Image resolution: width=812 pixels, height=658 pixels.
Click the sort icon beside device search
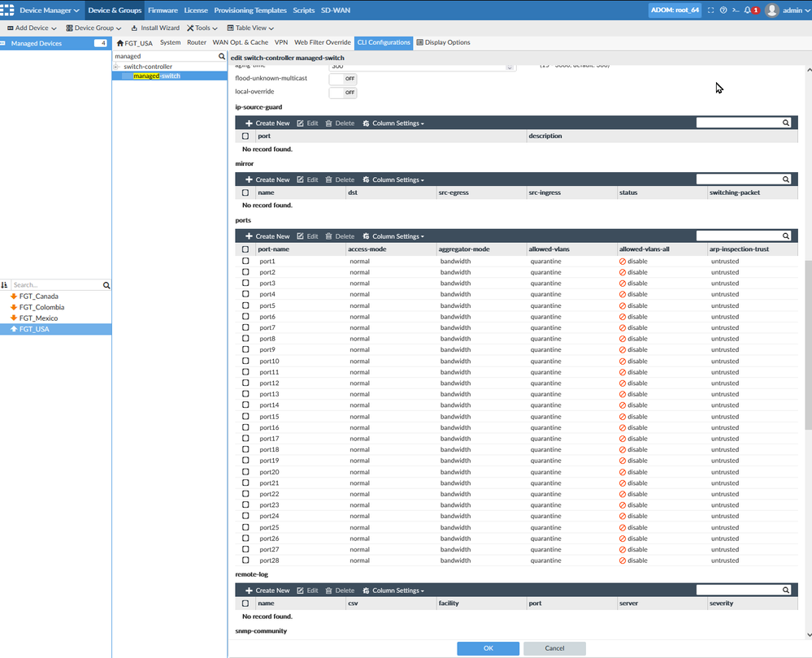5,285
